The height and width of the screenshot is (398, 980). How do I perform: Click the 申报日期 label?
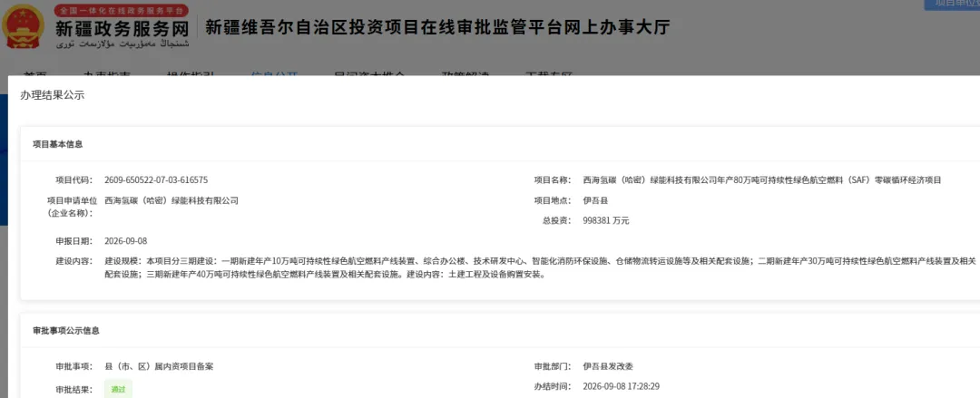point(73,241)
